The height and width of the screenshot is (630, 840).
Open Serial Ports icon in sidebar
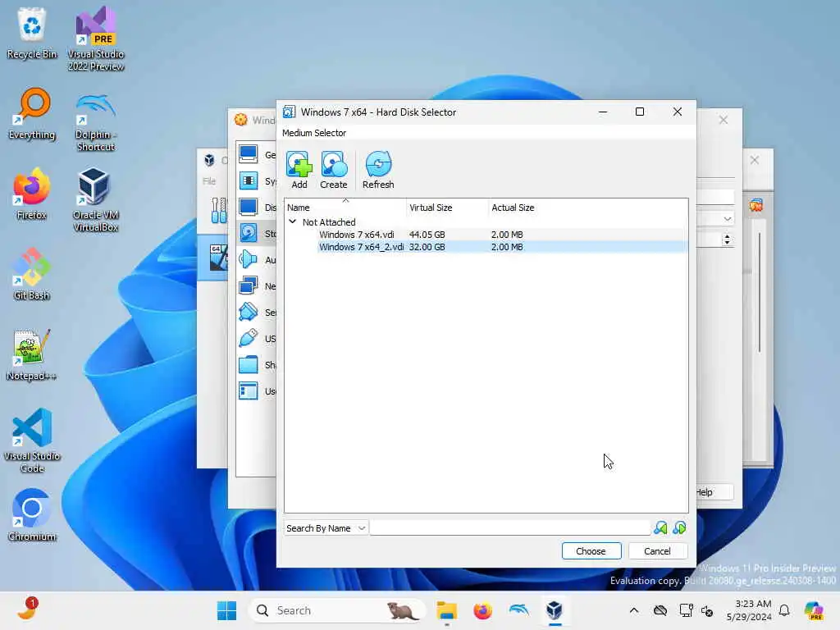(x=248, y=312)
